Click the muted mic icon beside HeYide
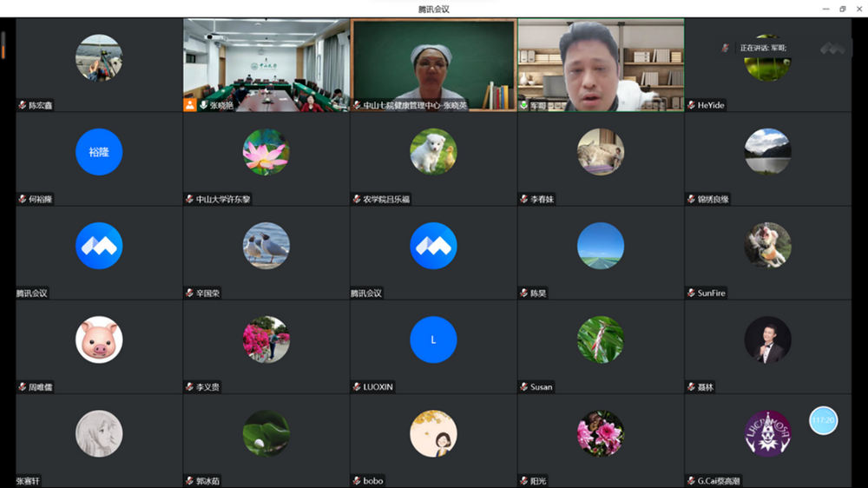Screen dimensions: 868x488 (x=691, y=105)
